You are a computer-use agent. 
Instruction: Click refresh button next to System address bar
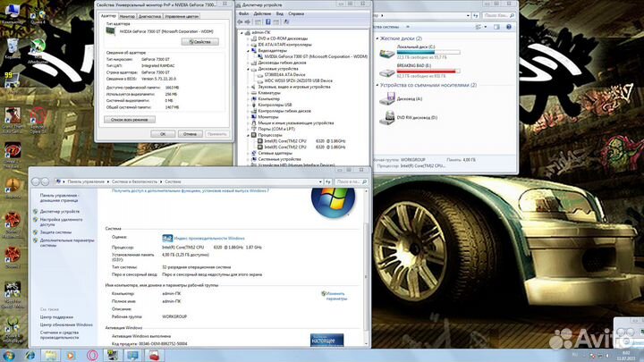[x=327, y=181]
